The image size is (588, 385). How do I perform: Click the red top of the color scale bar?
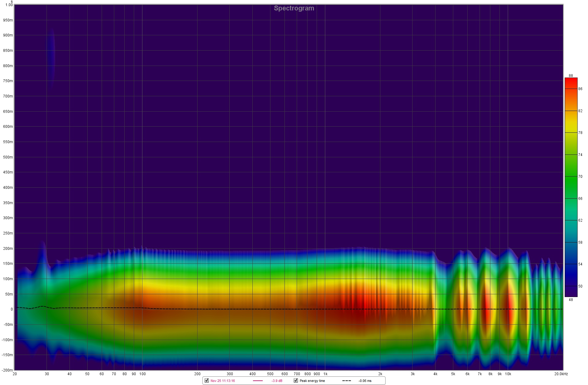pyautogui.click(x=571, y=80)
